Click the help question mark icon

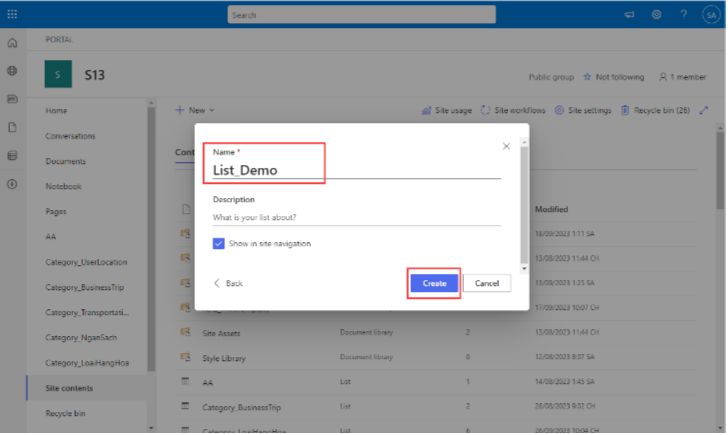(x=683, y=15)
